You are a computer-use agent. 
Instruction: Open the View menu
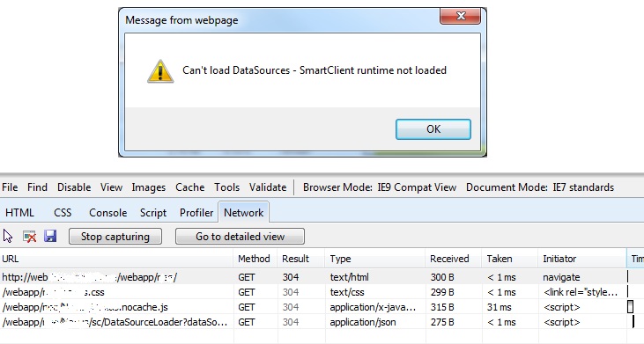click(x=111, y=187)
